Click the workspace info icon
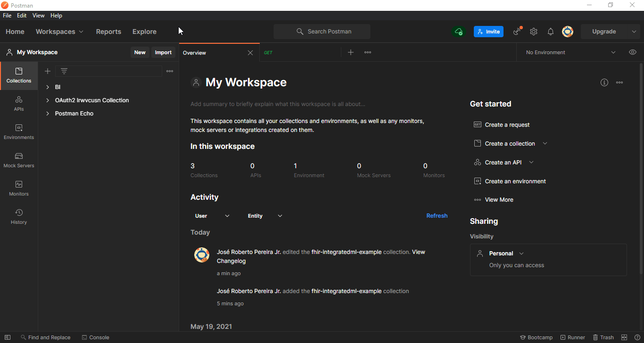The height and width of the screenshot is (343, 644). pyautogui.click(x=604, y=82)
